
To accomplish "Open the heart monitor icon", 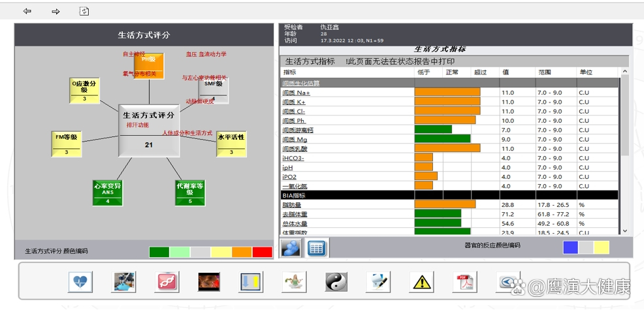I will click(x=80, y=282).
